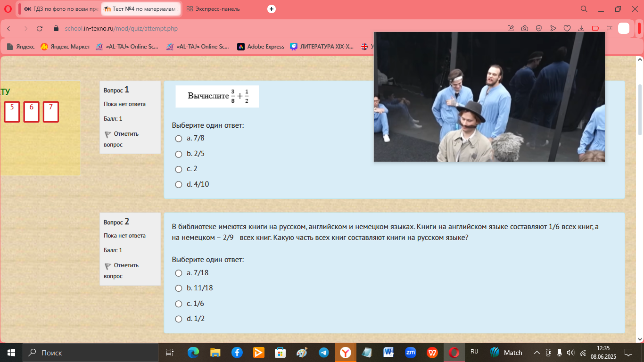
Task: Switch to the ГДЗ по фото tab
Action: pyautogui.click(x=59, y=9)
